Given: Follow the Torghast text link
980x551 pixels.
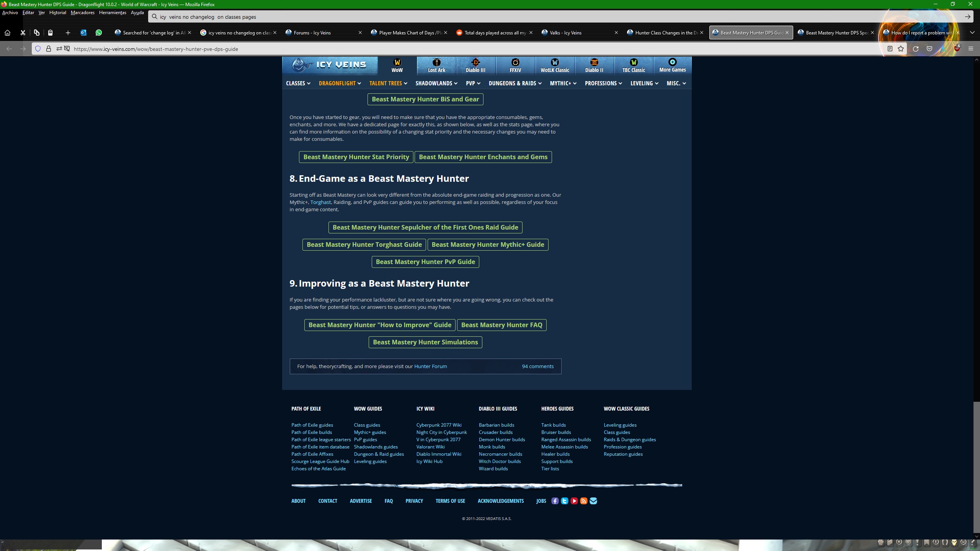Looking at the screenshot, I should pyautogui.click(x=320, y=202).
